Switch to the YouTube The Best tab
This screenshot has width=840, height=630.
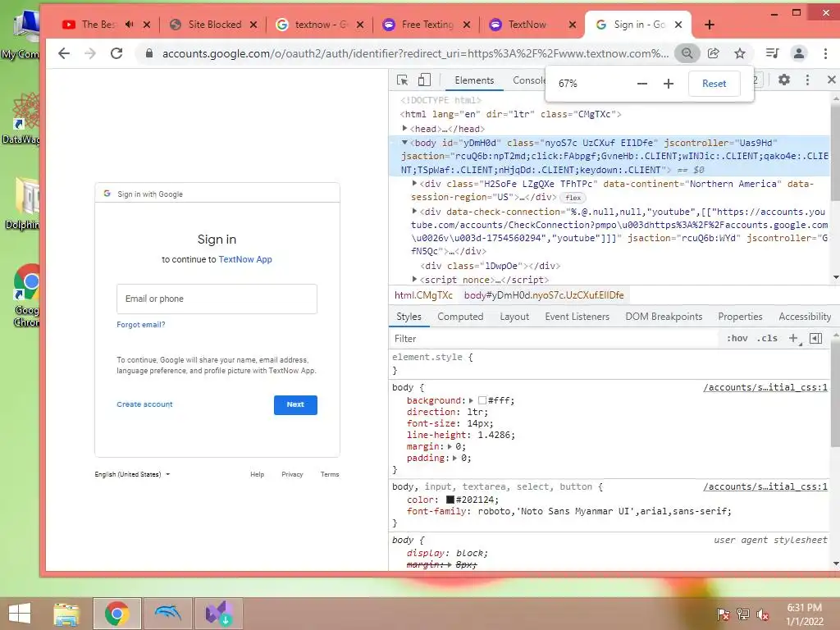pyautogui.click(x=98, y=25)
